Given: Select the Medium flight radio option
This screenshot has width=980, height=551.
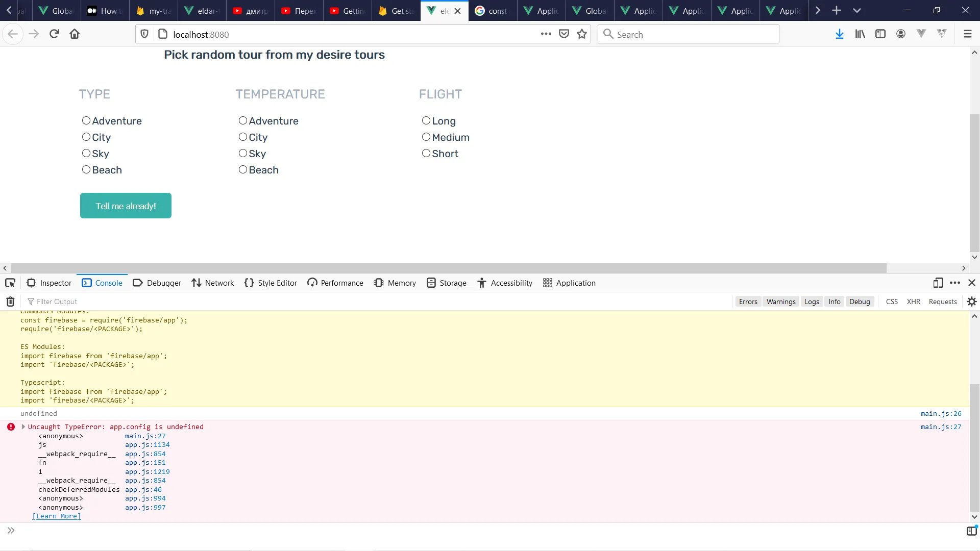Looking at the screenshot, I should 426,137.
